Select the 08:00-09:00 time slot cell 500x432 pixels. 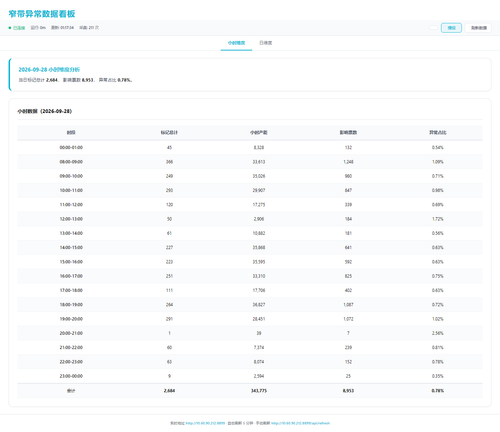71,162
